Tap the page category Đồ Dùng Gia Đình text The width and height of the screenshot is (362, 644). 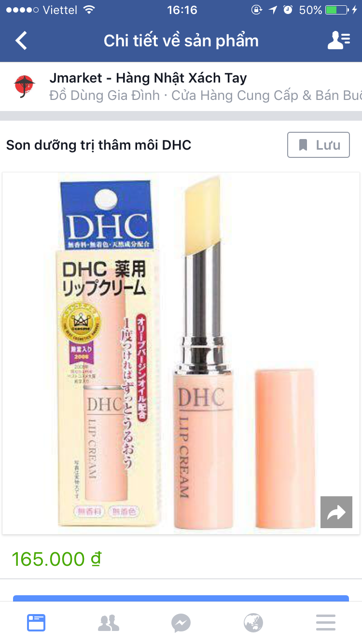click(x=105, y=96)
